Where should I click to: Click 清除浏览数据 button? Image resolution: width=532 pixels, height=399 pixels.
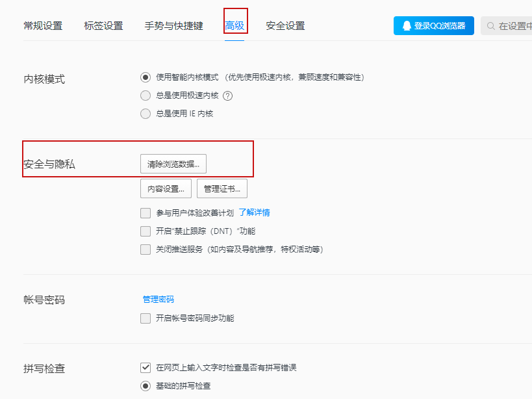click(173, 164)
